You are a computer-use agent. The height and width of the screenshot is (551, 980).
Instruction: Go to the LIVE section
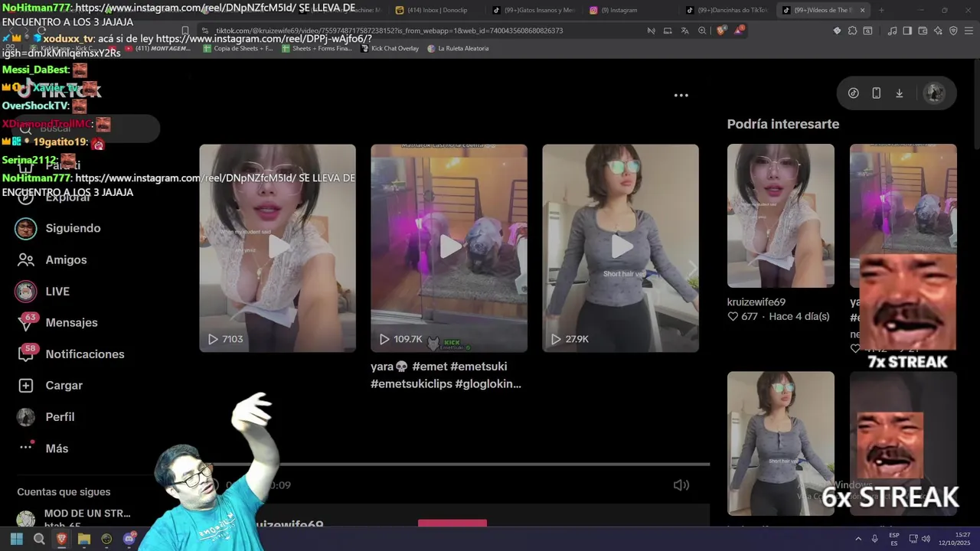point(43,291)
